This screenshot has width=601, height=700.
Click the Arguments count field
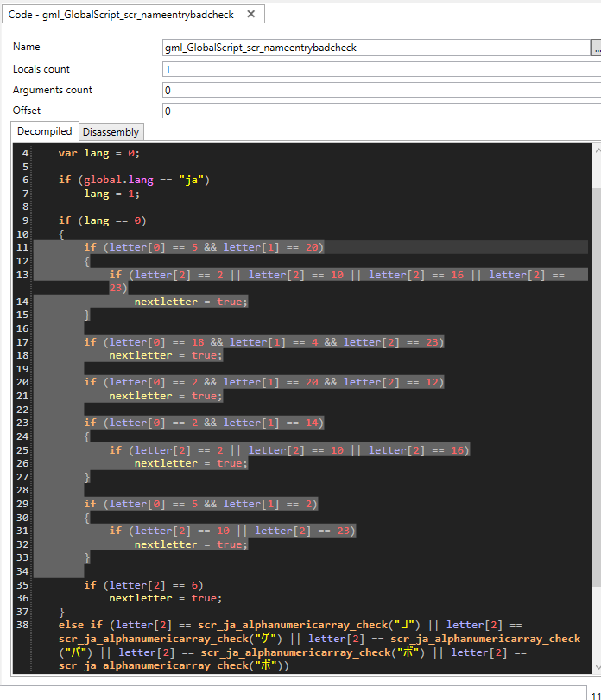pos(382,90)
